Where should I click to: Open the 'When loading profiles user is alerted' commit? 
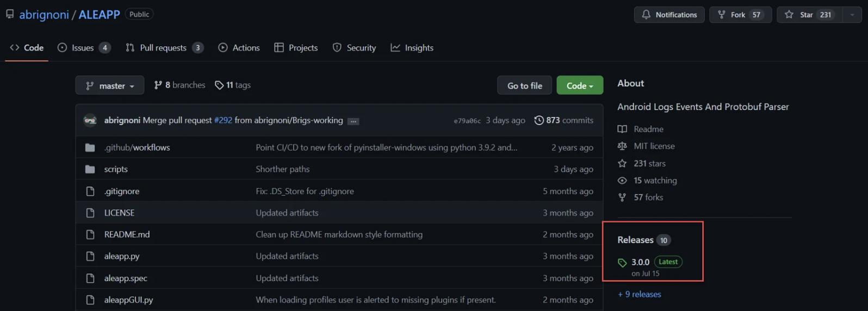click(x=376, y=300)
